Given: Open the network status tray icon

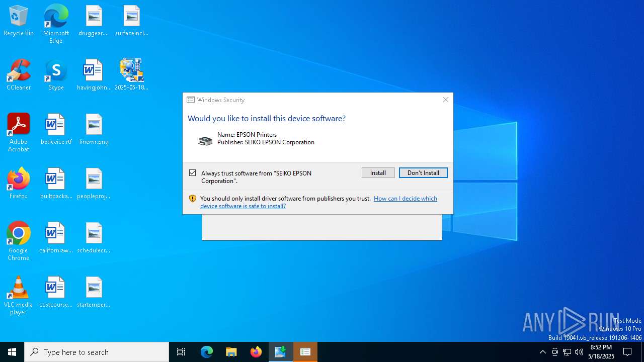Looking at the screenshot, I should 567,352.
